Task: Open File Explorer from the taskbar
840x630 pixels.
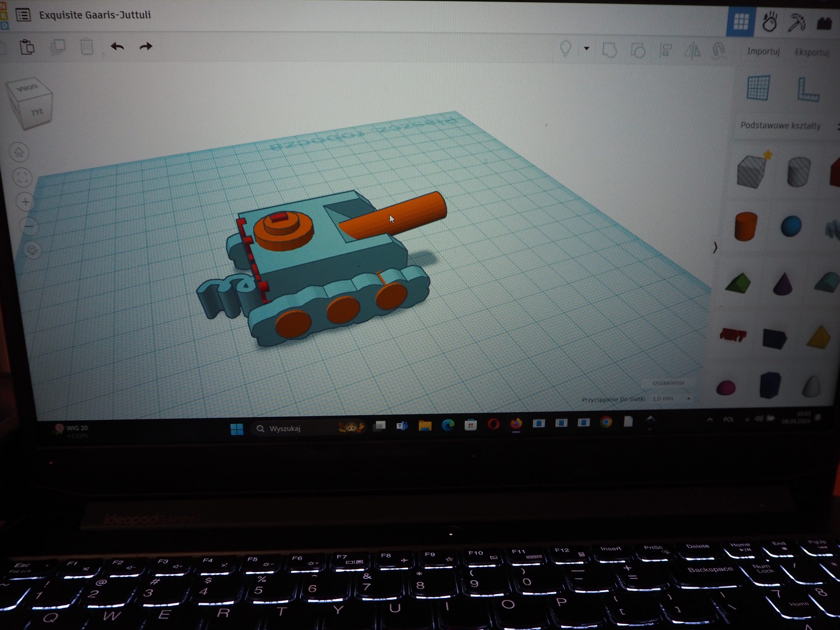Action: pyautogui.click(x=425, y=426)
